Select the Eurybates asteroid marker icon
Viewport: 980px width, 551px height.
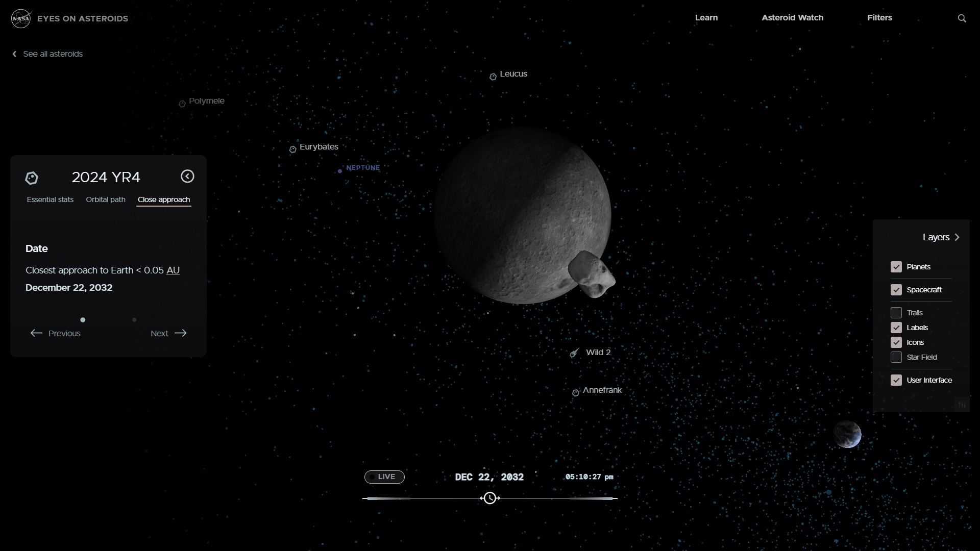(292, 149)
